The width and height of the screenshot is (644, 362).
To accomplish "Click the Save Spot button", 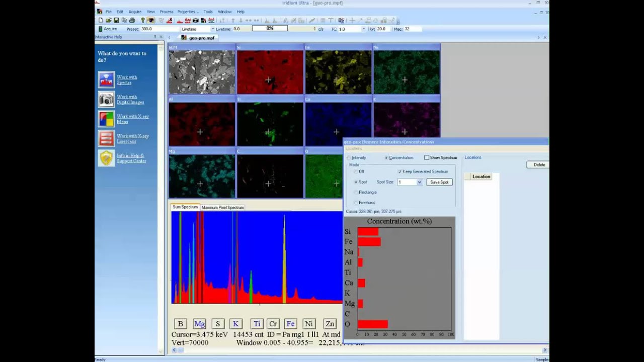I will pos(440,182).
